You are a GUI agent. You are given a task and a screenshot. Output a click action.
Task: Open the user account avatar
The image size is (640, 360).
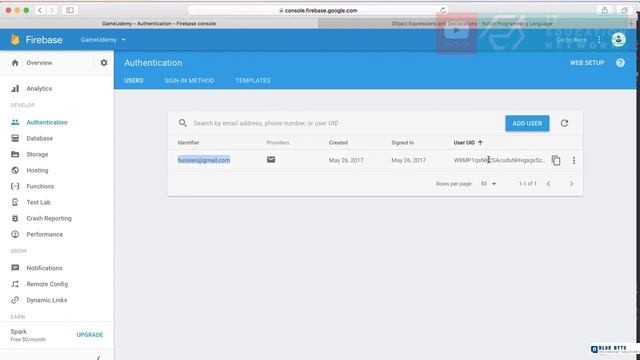619,40
